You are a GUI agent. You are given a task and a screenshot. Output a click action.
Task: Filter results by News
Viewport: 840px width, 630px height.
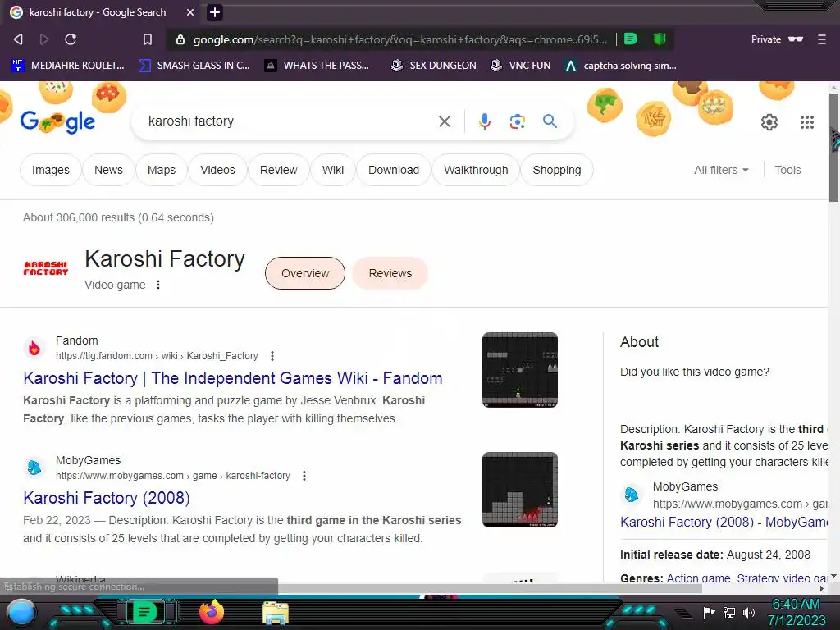[x=108, y=170]
